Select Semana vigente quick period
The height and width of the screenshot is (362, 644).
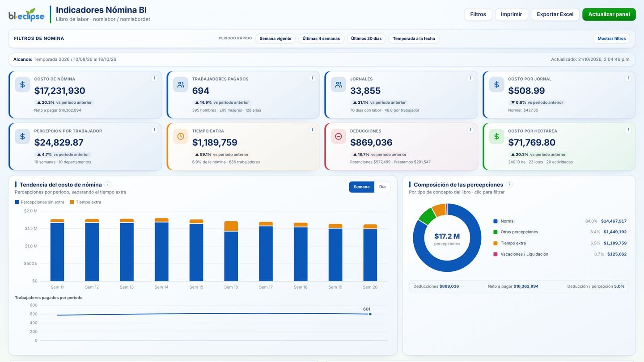(x=275, y=38)
